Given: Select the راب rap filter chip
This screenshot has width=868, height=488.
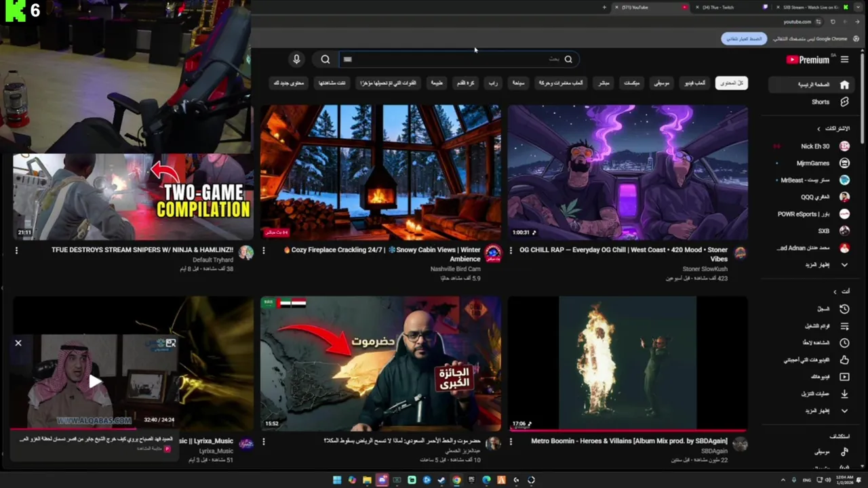Looking at the screenshot, I should pos(493,83).
